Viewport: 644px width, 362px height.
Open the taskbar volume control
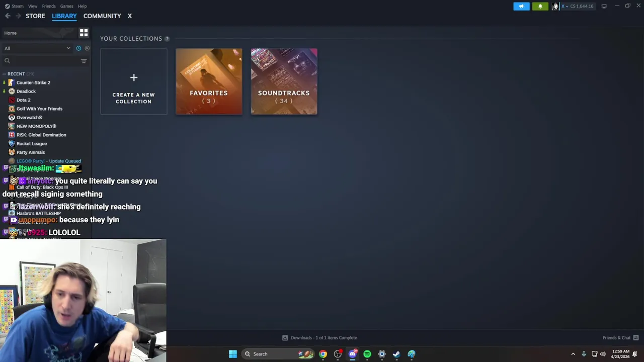(603, 354)
